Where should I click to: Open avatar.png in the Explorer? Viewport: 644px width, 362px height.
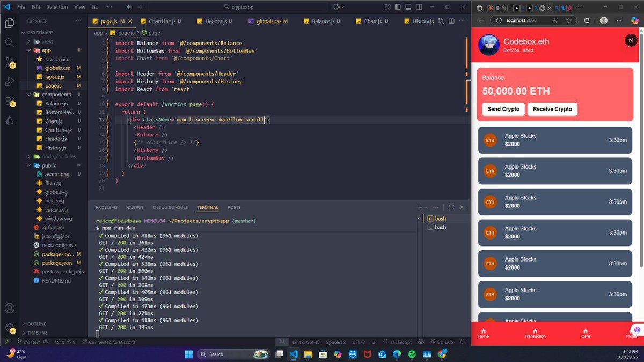pyautogui.click(x=57, y=174)
